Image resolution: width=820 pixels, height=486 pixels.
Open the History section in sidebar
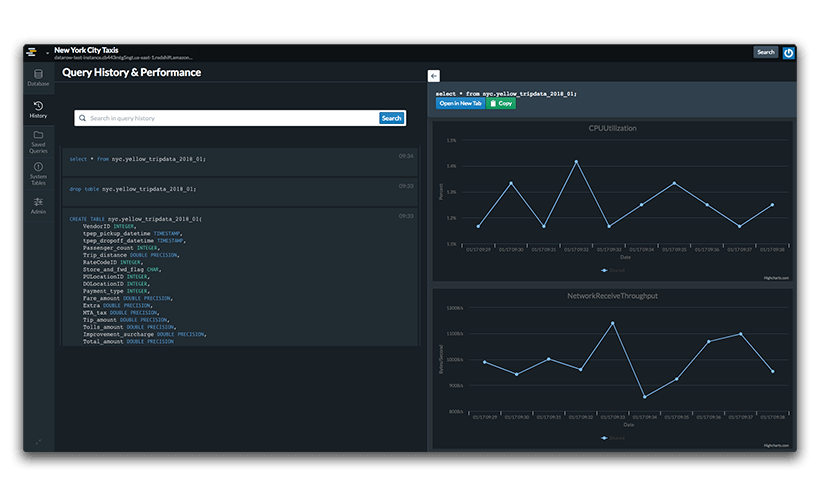tap(38, 109)
